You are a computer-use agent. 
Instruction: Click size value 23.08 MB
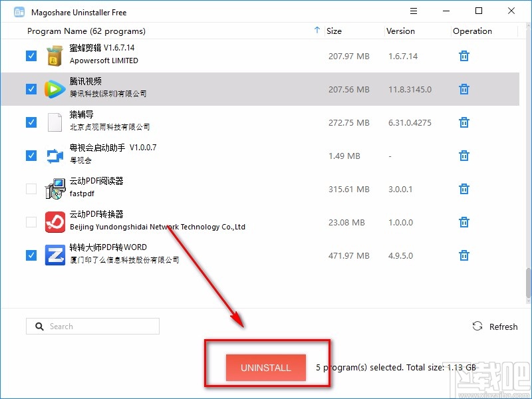tap(346, 223)
